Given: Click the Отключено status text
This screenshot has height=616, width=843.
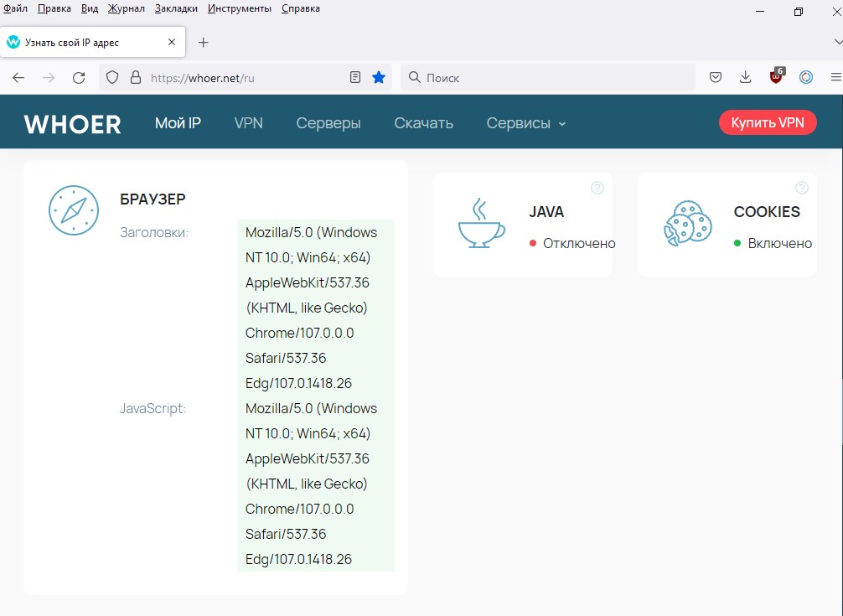Looking at the screenshot, I should pos(579,244).
